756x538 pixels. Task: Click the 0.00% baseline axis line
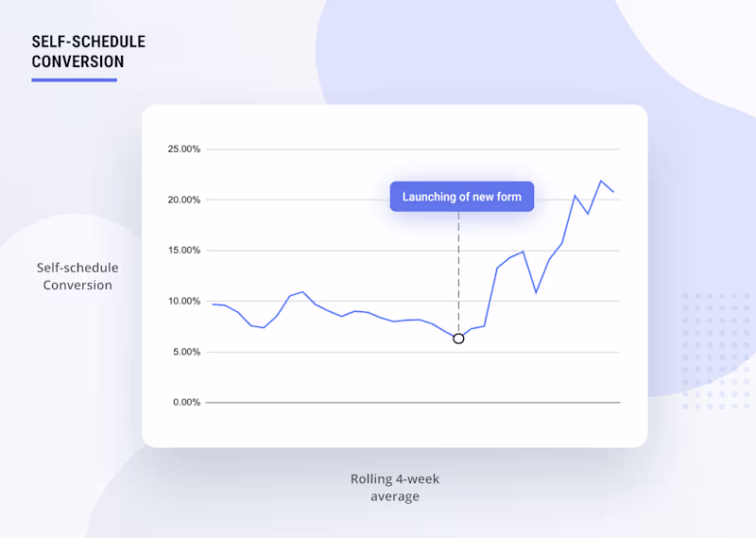(413, 403)
